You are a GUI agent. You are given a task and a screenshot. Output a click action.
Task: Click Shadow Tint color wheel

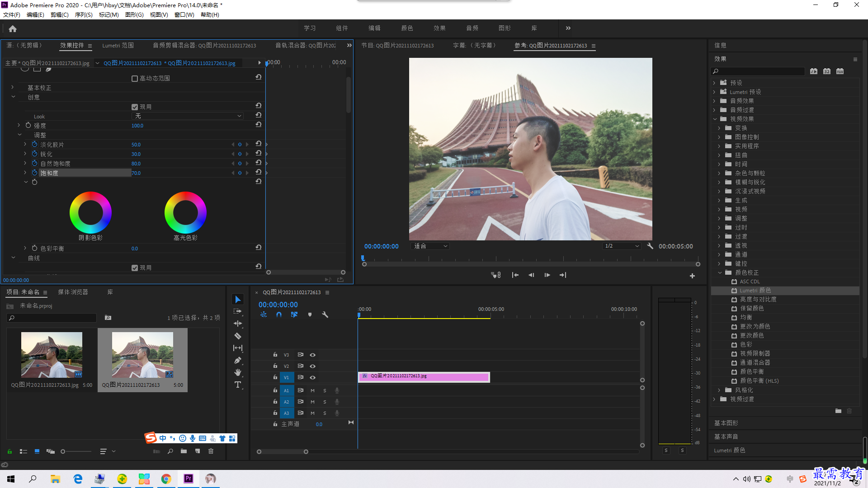pos(90,212)
